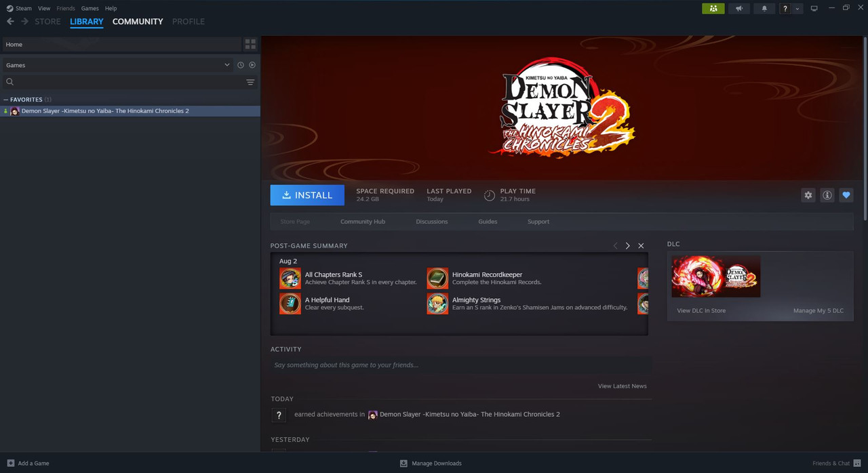Toggle the collections grid view icon
The height and width of the screenshot is (473, 868).
pos(250,44)
